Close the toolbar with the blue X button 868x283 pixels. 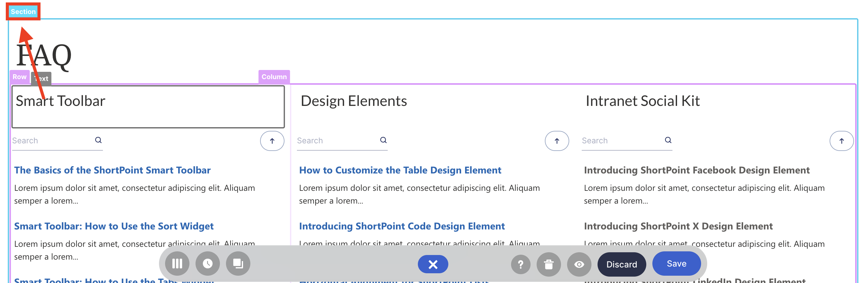pos(433,264)
